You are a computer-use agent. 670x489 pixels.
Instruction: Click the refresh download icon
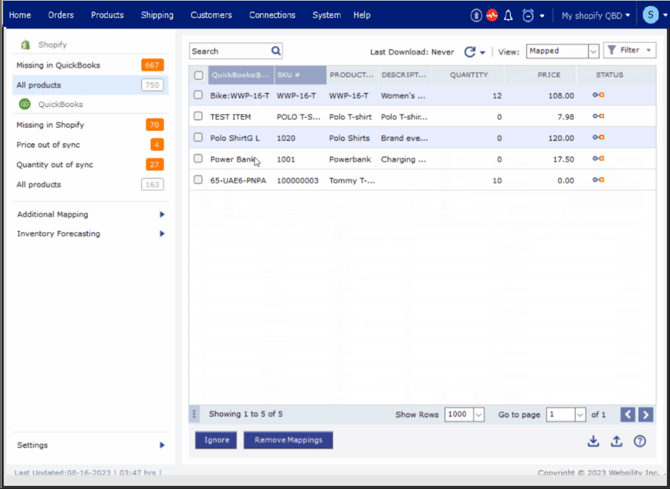pyautogui.click(x=469, y=51)
